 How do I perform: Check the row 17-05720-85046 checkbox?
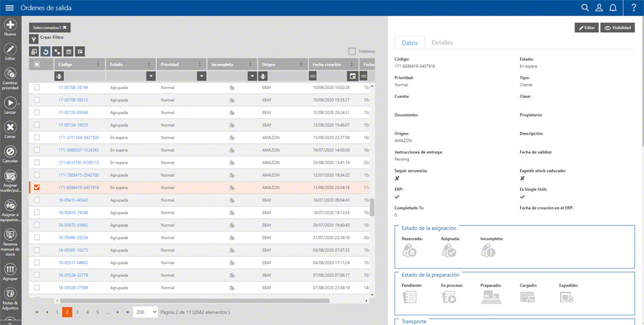coord(37,112)
